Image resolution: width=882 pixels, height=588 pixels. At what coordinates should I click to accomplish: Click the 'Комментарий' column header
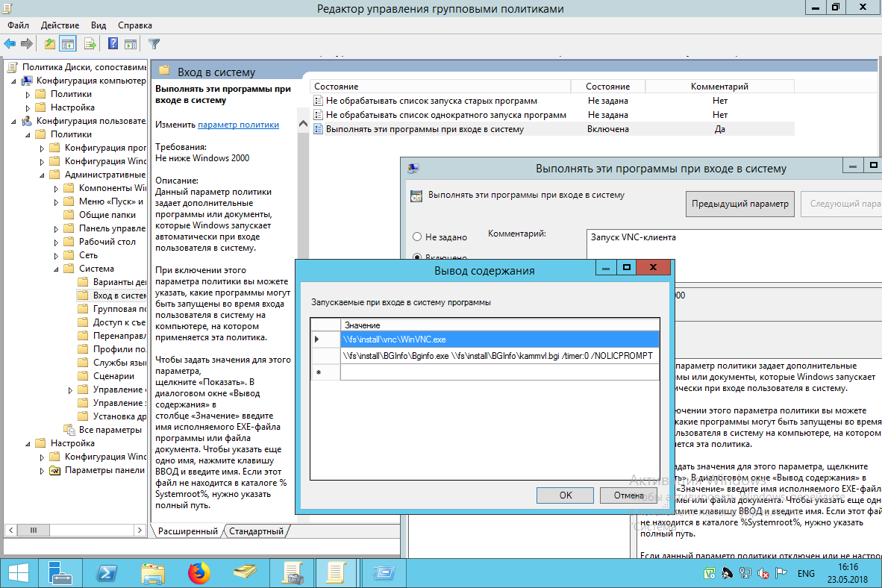719,87
